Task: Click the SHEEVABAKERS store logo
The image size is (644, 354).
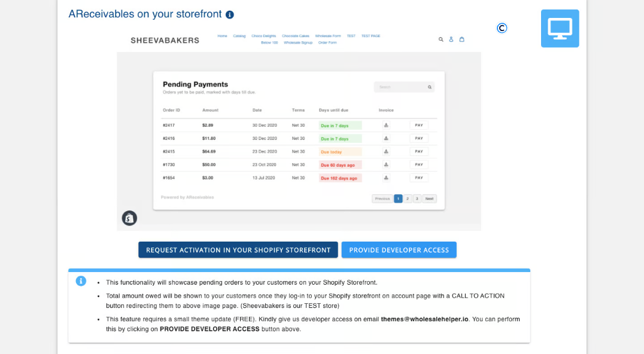Action: [x=165, y=40]
